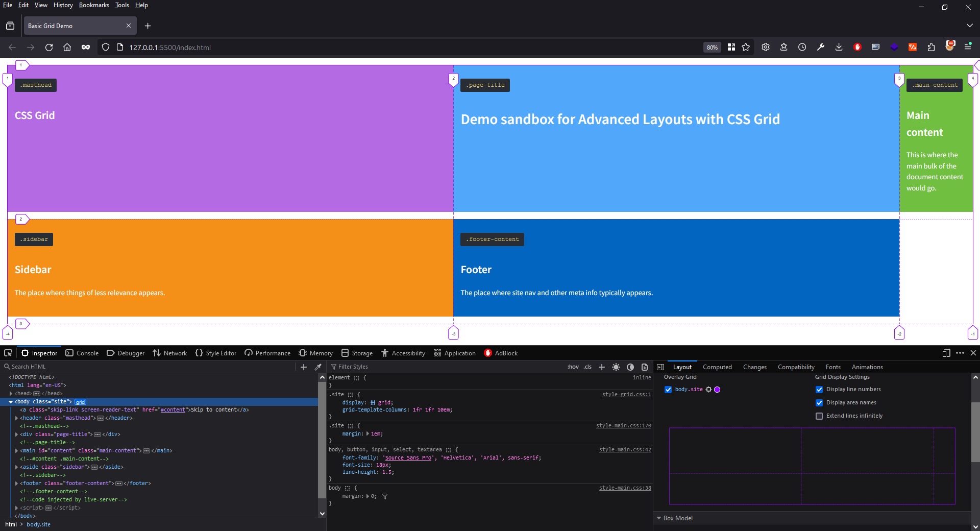Expand the script node in markup tree

pos(16,508)
